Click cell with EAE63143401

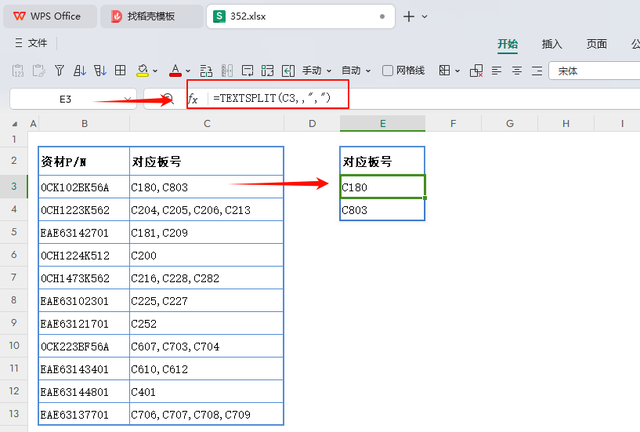click(84, 369)
